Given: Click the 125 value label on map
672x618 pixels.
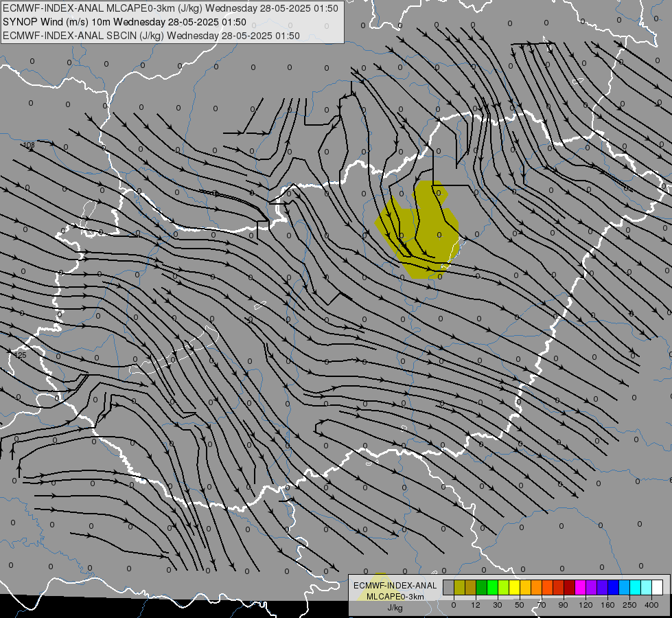Looking at the screenshot, I should click(x=20, y=355).
